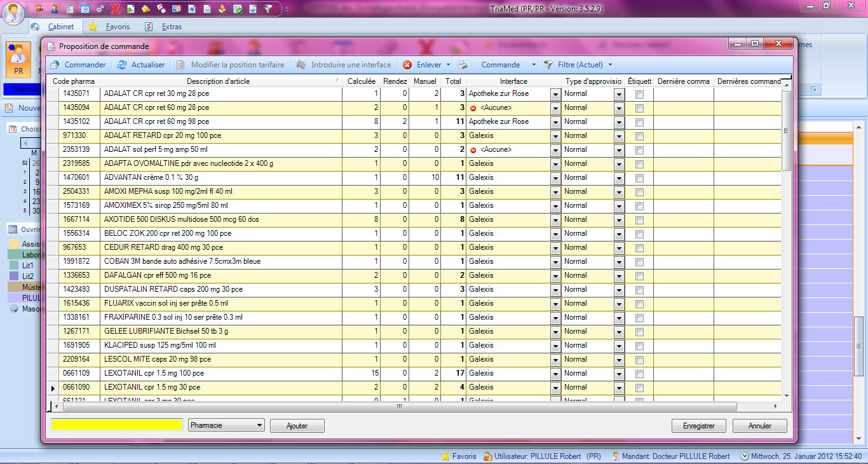Open Interface dropdown for ADVANTAN crème row

coord(555,178)
